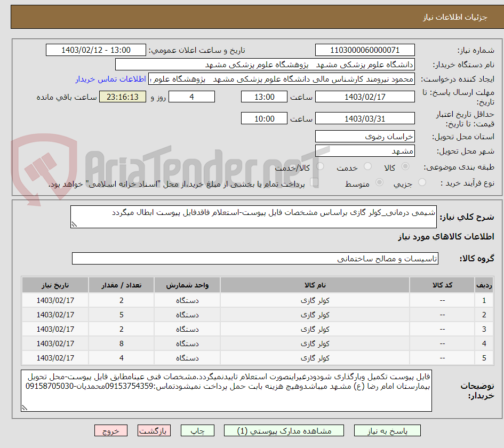Click the province field خراسان رضوی

365,137
